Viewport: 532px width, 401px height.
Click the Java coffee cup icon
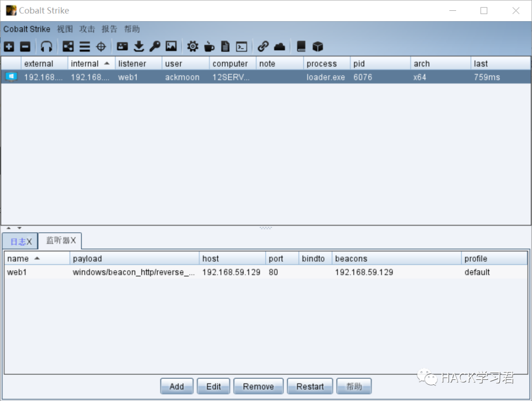coord(209,46)
